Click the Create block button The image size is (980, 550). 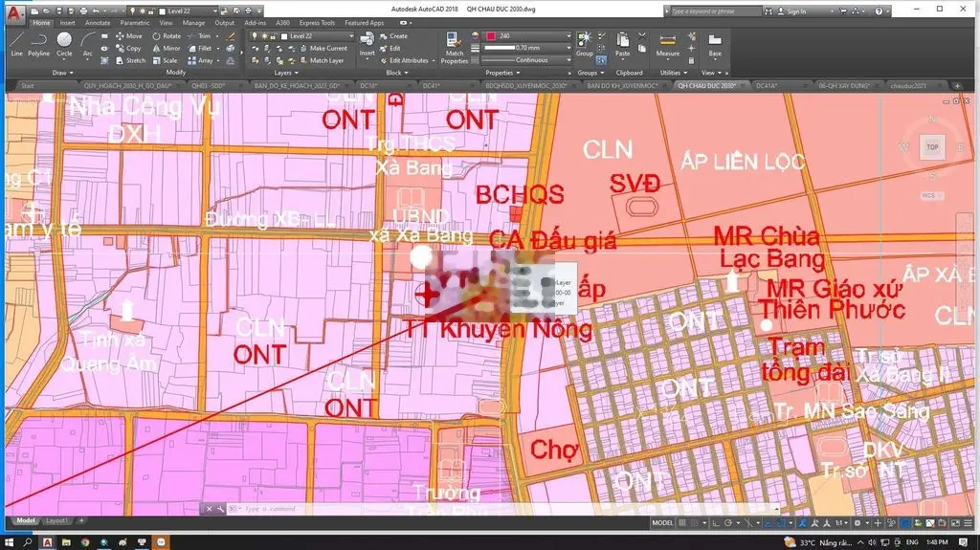(393, 36)
